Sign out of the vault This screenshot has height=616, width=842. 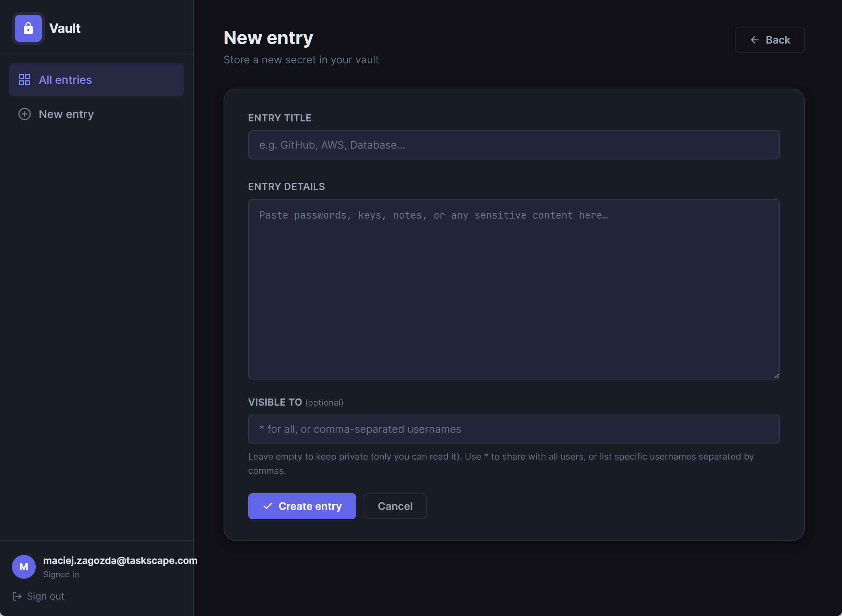pyautogui.click(x=38, y=596)
